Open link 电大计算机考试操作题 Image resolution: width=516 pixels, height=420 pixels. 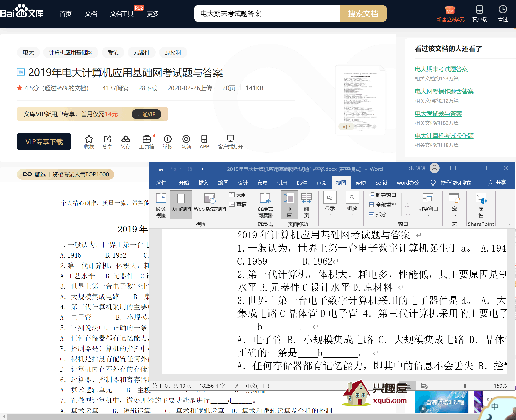(444, 136)
